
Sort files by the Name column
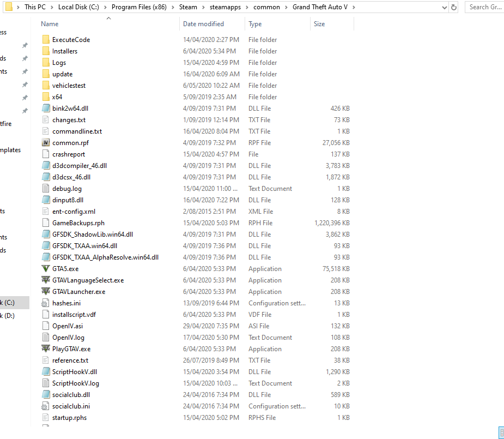(50, 24)
